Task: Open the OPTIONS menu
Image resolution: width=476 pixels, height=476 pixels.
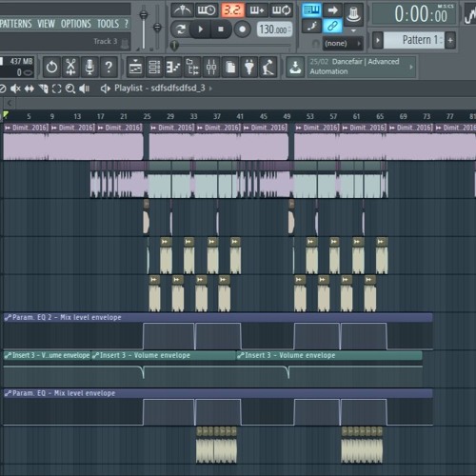Action: (76, 24)
